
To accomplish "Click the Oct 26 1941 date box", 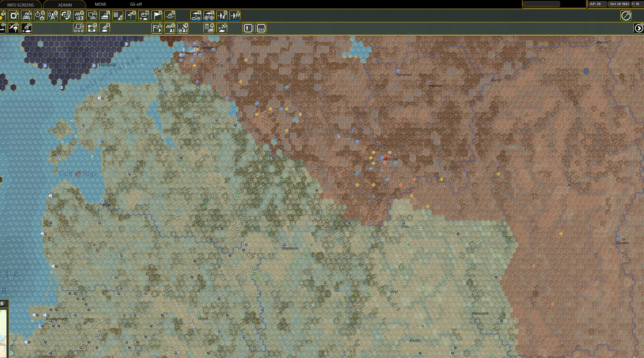I will click(x=619, y=4).
